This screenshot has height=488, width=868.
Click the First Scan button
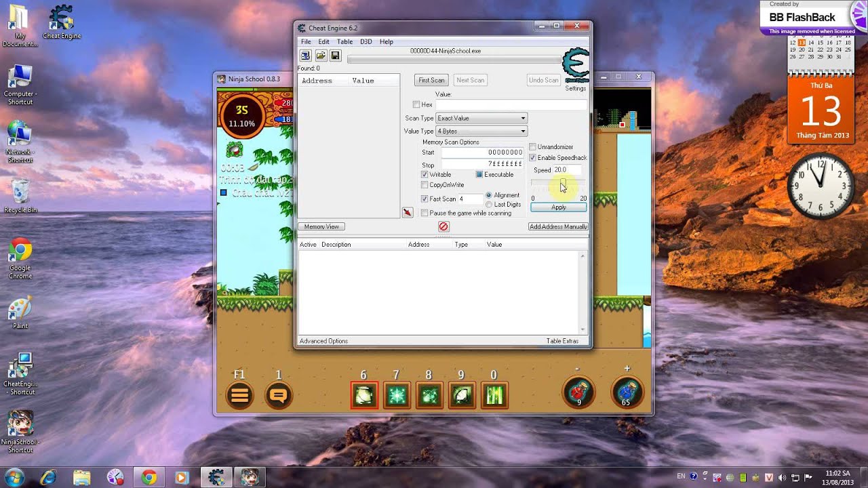click(431, 80)
